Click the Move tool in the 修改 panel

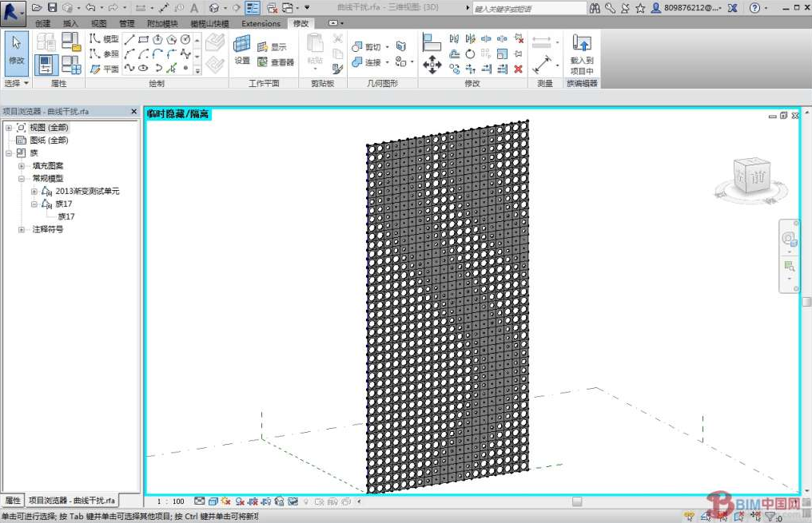click(x=432, y=65)
